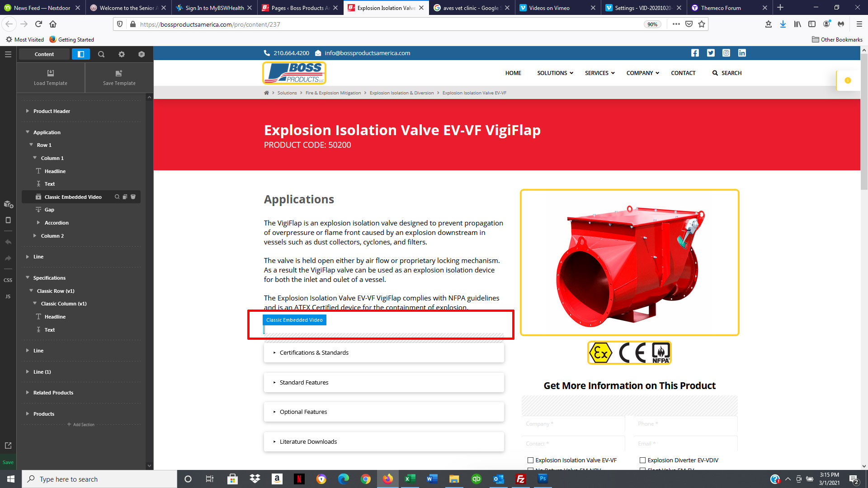Screen dimensions: 868x488
Task: Visit the Twitter page icon
Action: [711, 53]
